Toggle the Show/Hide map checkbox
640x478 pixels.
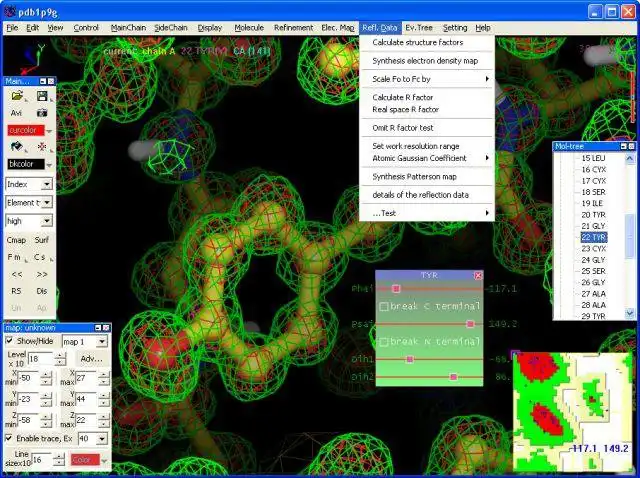[10, 341]
